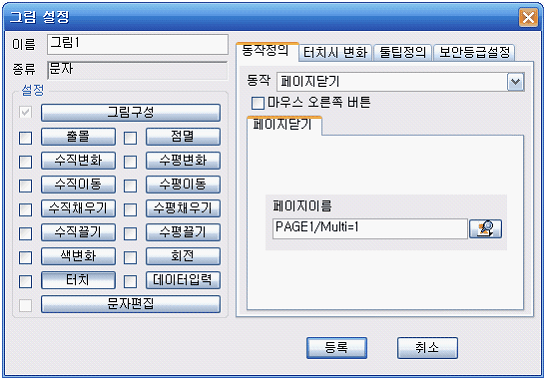Click the 수평끌기 button
The width and height of the screenshot is (546, 380).
[183, 232]
